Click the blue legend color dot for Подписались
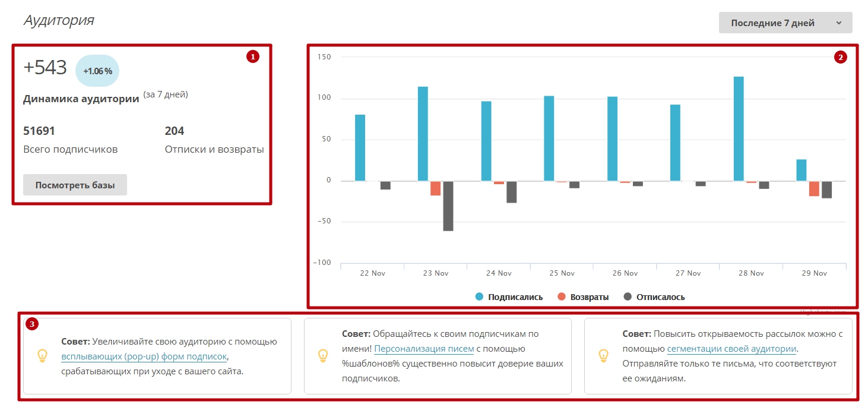Image resolution: width=868 pixels, height=404 pixels. point(480,297)
